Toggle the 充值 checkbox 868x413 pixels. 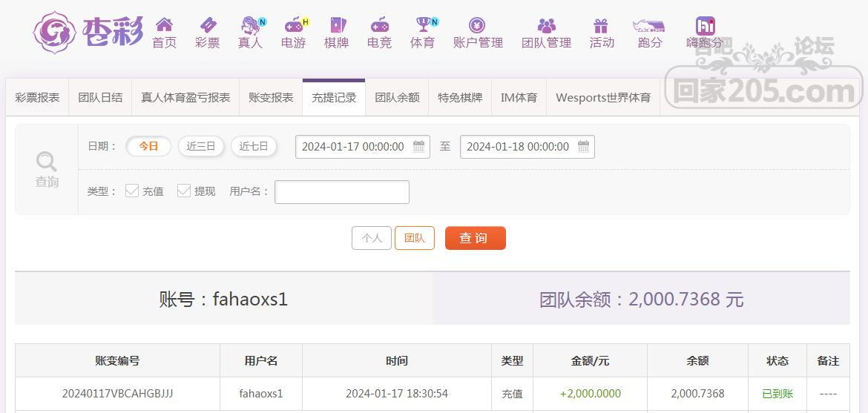pyautogui.click(x=132, y=191)
